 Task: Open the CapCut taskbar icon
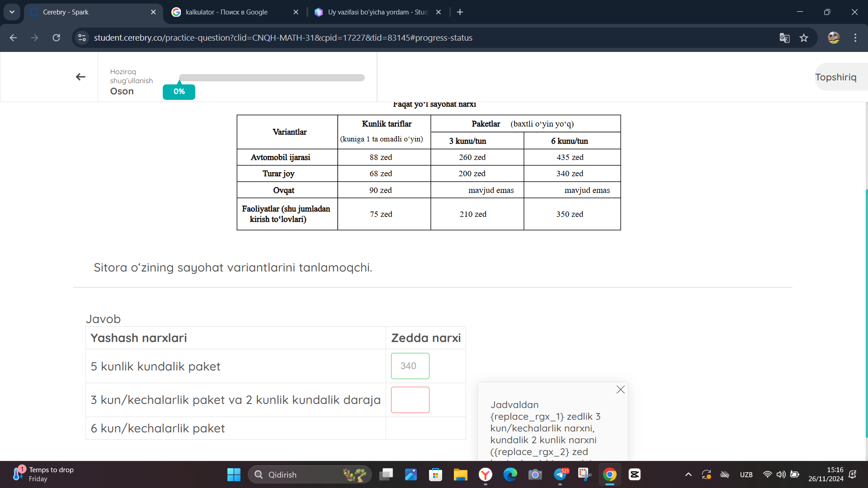(x=634, y=474)
